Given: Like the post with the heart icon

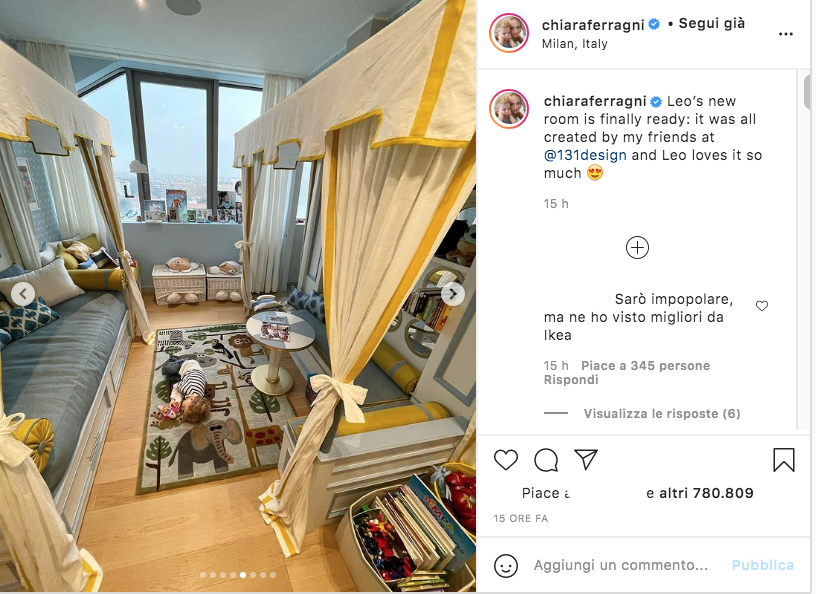Looking at the screenshot, I should click(505, 460).
